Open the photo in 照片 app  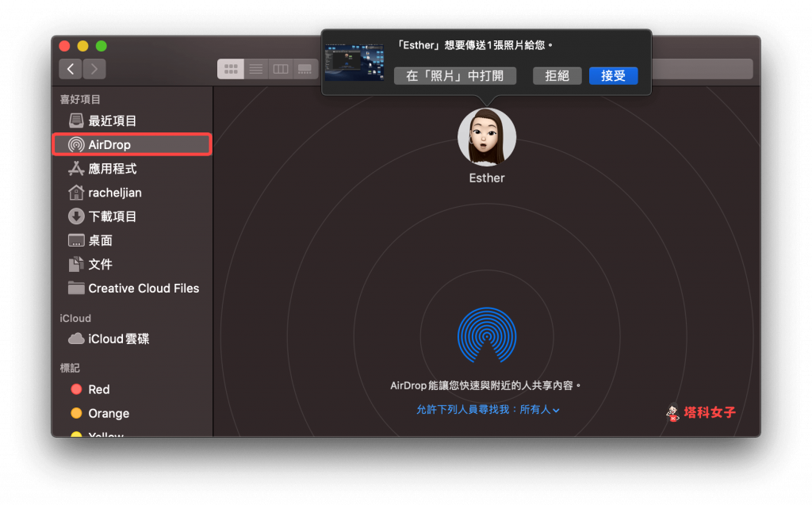tap(454, 75)
